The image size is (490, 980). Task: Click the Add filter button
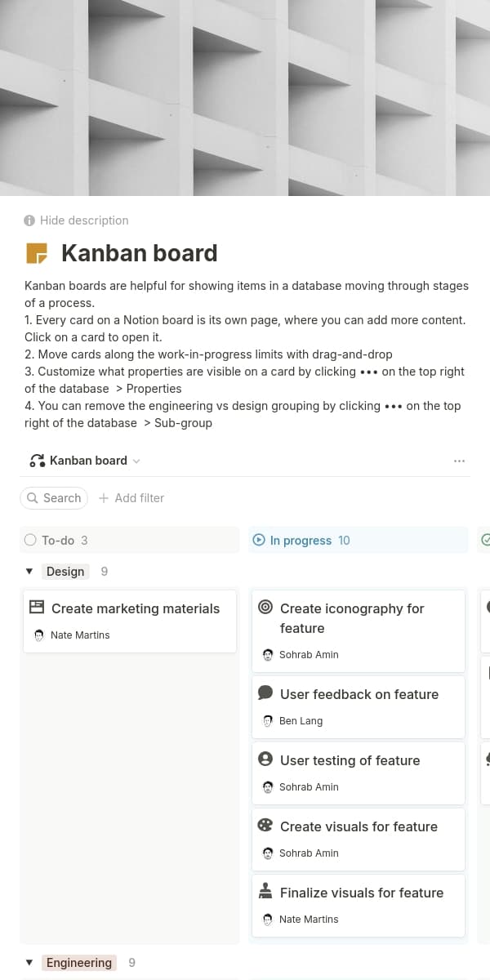pyautogui.click(x=131, y=498)
